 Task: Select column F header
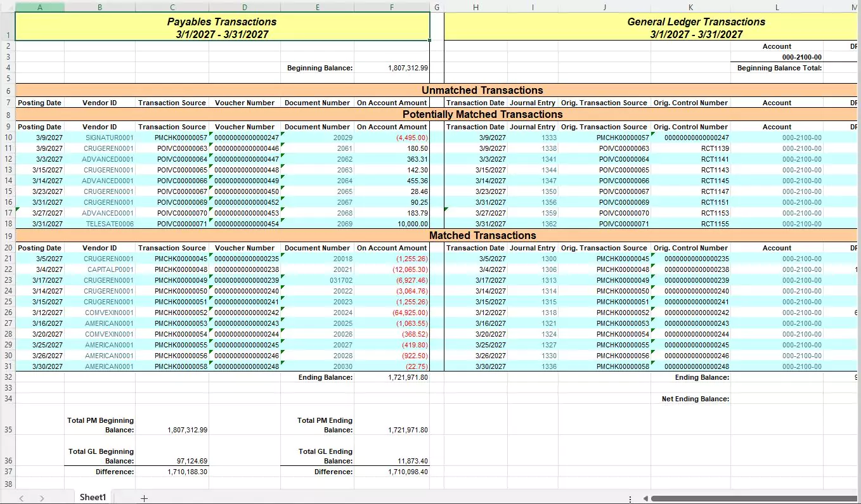tap(392, 6)
